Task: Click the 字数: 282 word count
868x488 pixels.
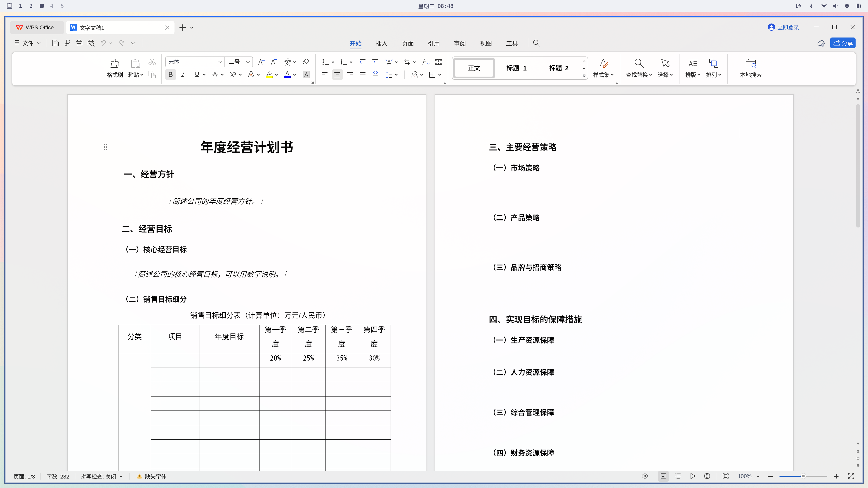Action: point(58,476)
